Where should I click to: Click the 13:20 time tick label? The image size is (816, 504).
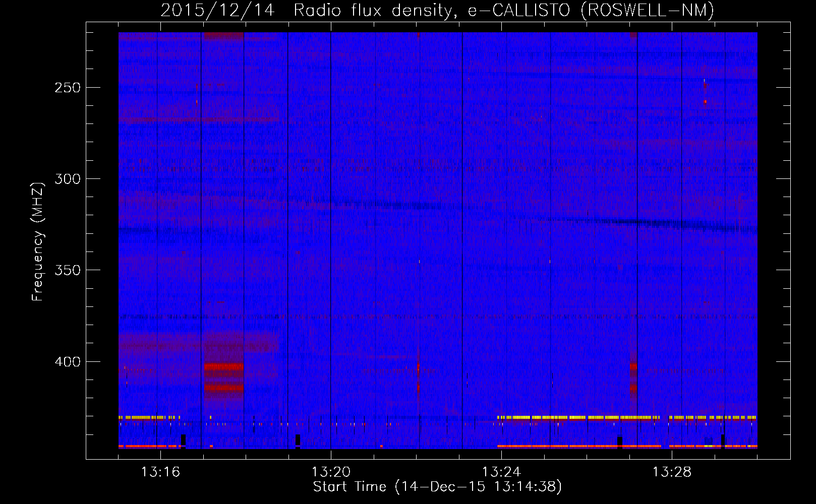[331, 472]
